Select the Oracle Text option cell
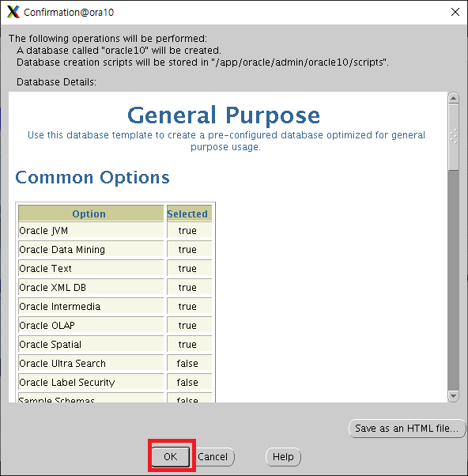Image resolution: width=468 pixels, height=476 pixels. coord(91,268)
